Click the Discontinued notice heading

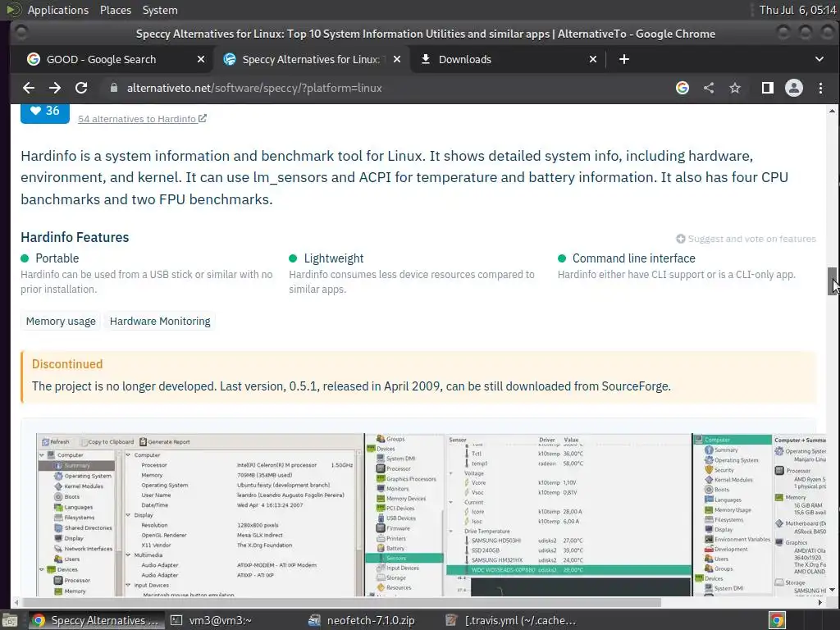tap(67, 364)
